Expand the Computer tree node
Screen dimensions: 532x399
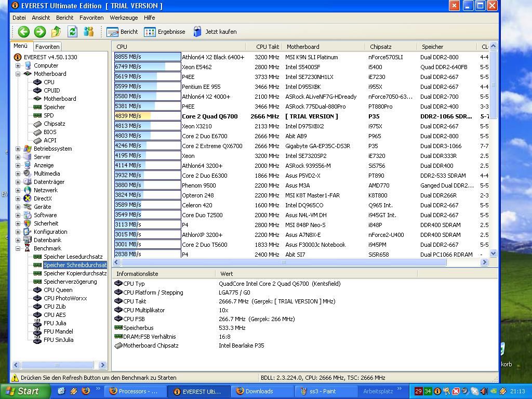coord(18,65)
